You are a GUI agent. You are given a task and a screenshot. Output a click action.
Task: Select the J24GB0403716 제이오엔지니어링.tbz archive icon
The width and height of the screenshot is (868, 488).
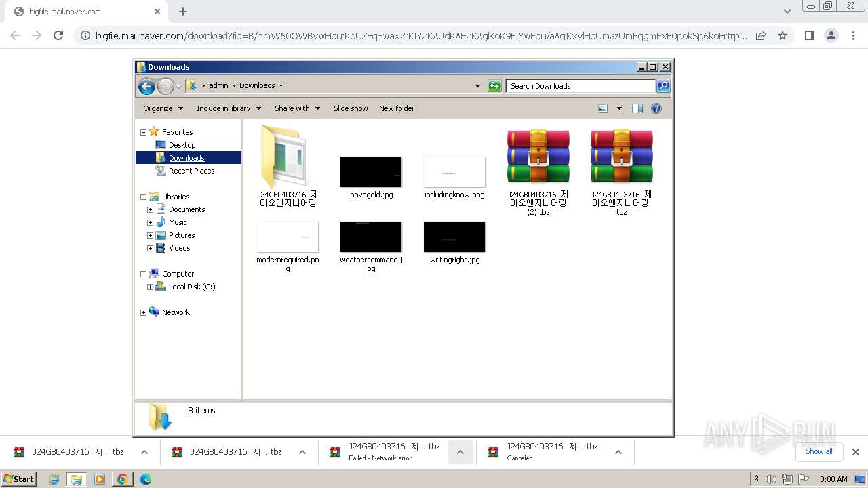click(x=622, y=157)
